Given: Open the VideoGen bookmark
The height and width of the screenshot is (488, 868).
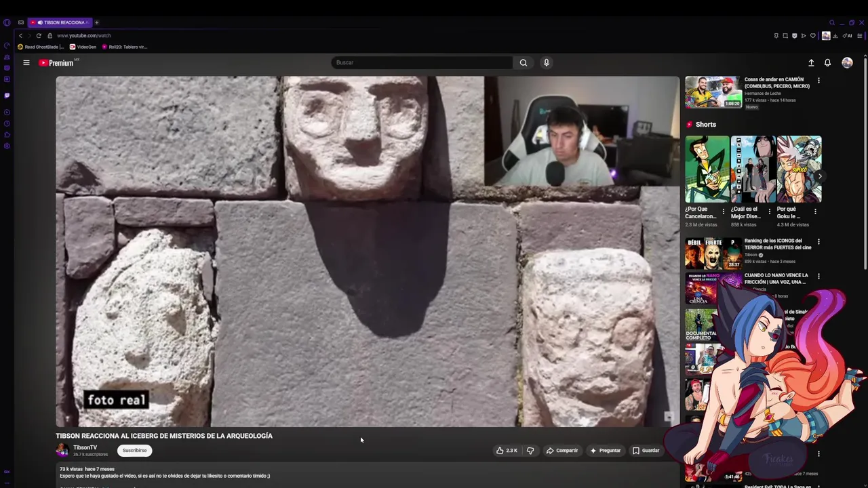Looking at the screenshot, I should click(x=83, y=47).
